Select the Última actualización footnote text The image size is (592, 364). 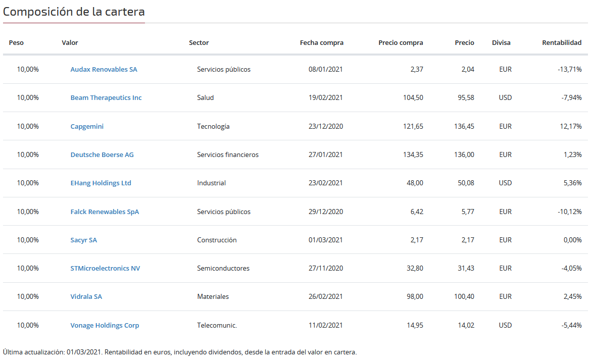pyautogui.click(x=180, y=352)
